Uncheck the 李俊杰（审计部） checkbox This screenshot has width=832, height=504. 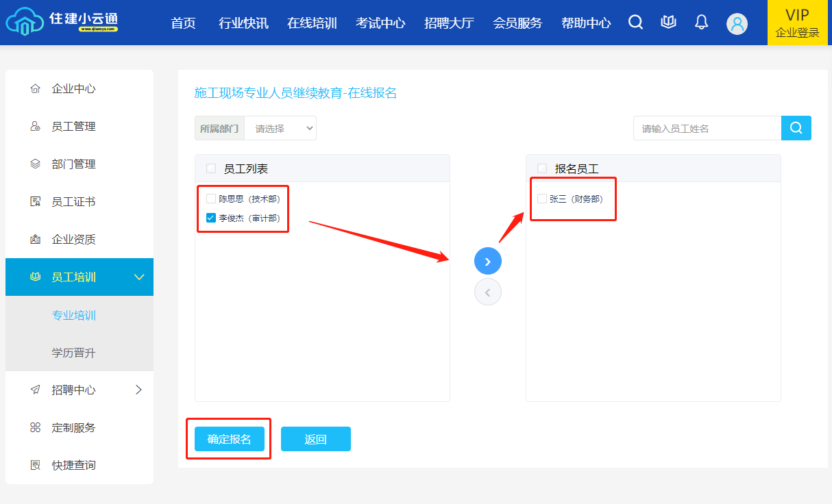[211, 218]
